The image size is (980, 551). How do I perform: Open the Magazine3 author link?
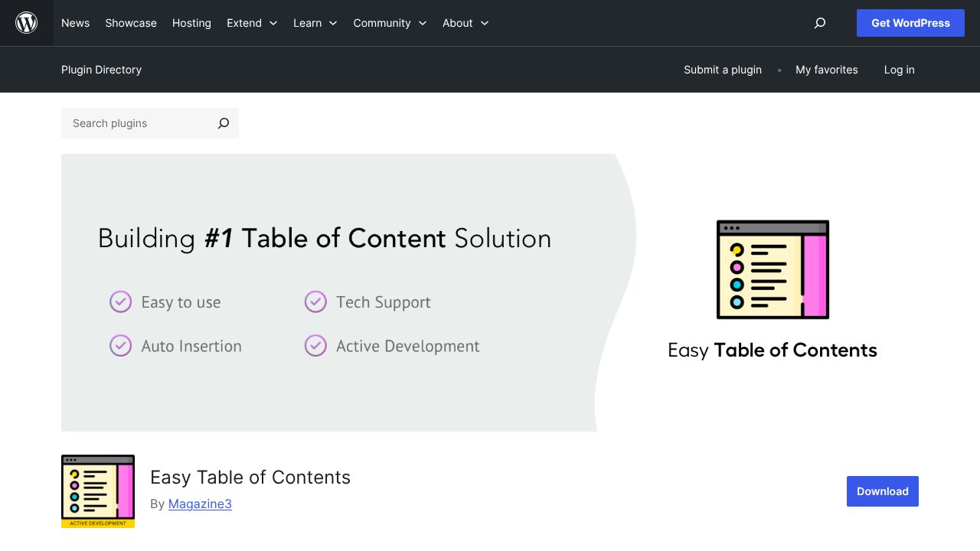click(200, 504)
